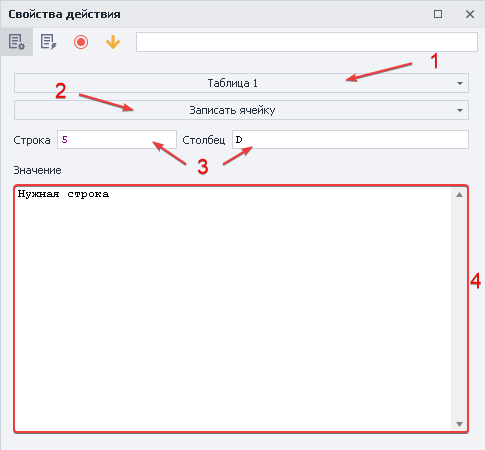The height and width of the screenshot is (450, 486).
Task: Click the Столбец input field with D
Action: 350,140
